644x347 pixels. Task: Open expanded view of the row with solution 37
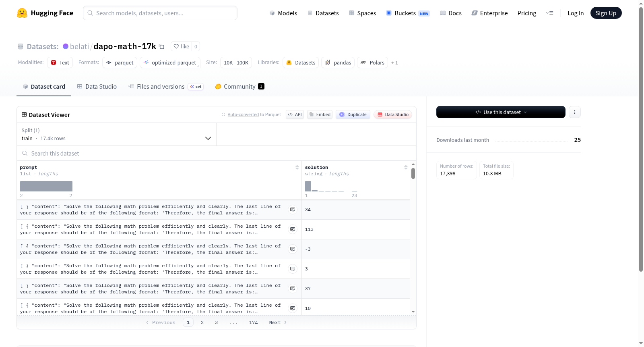tap(293, 289)
